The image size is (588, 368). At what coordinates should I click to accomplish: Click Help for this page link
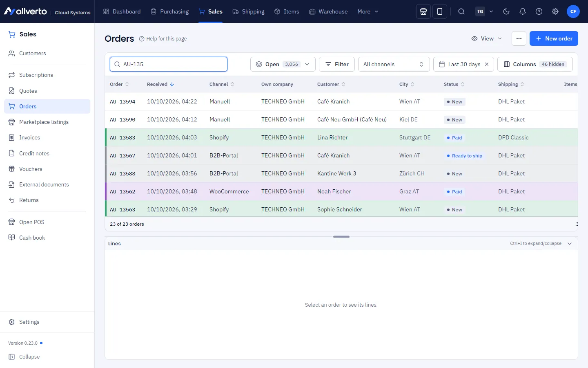click(x=163, y=39)
